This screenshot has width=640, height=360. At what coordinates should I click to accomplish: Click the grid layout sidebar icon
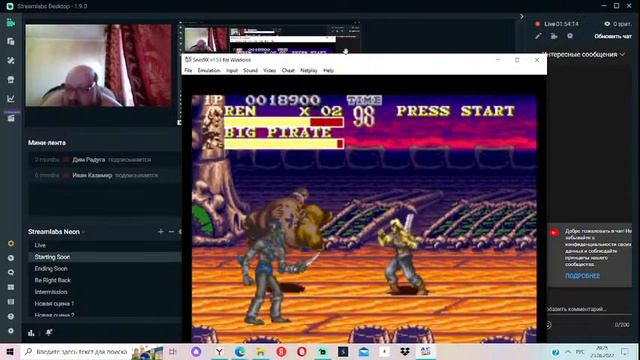11,287
